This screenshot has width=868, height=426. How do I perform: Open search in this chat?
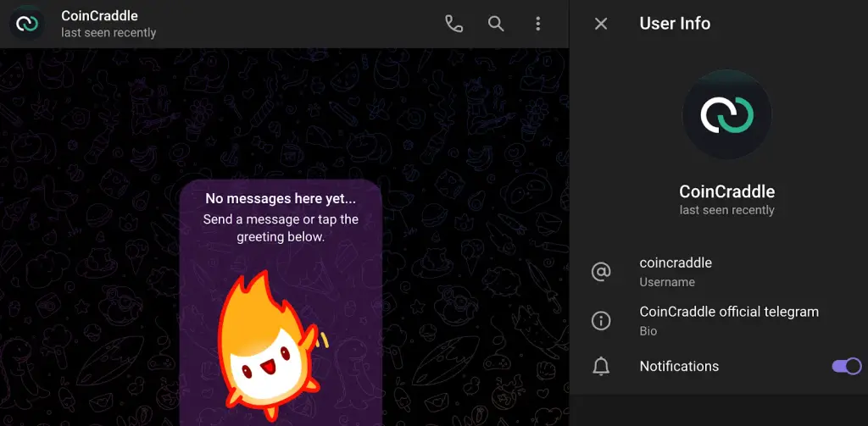point(496,23)
